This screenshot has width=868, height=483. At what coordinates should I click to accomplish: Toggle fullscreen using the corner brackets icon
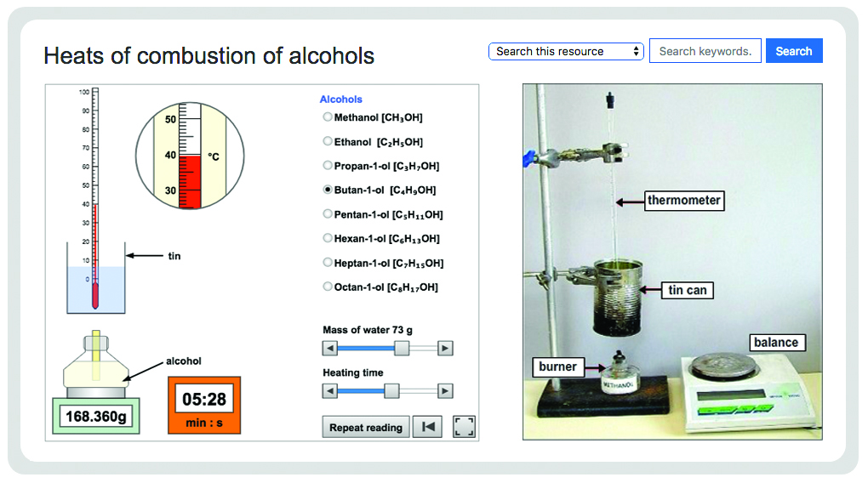coord(464,427)
